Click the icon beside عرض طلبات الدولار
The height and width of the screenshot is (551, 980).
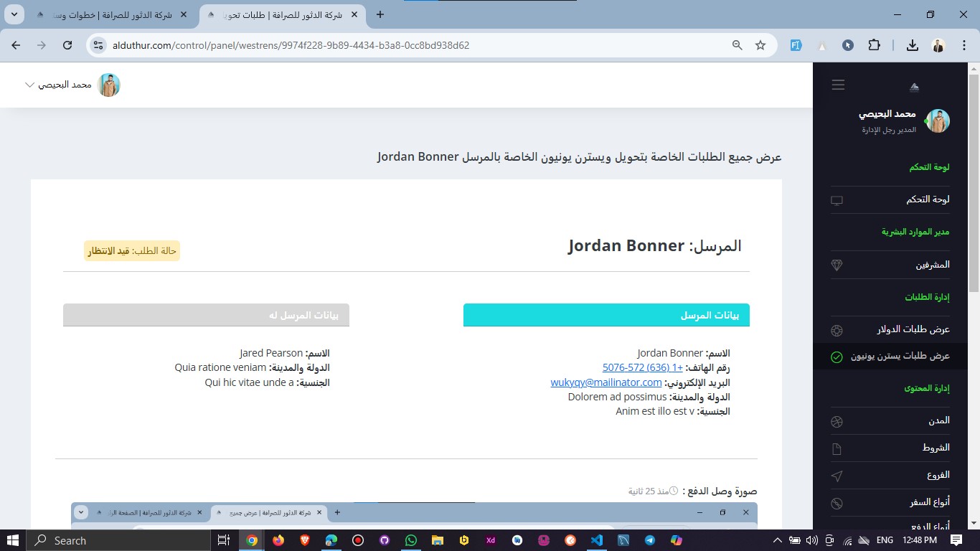(837, 330)
